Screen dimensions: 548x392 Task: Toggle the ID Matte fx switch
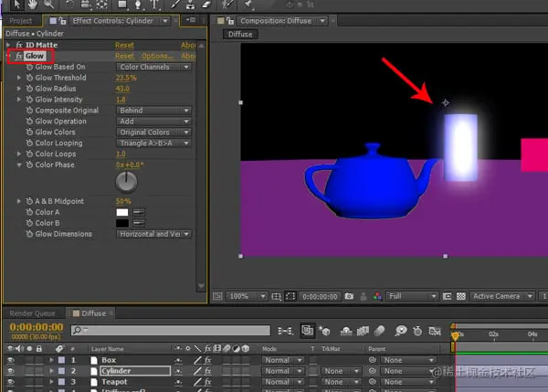coord(19,45)
